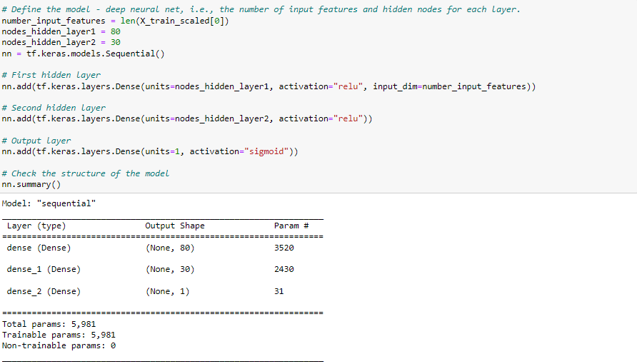Click the output shape (None, 1)
Screen dimensions: 637x364
167,291
